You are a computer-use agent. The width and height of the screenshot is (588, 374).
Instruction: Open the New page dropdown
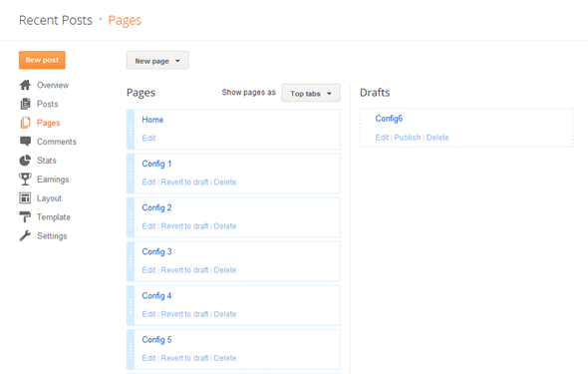click(x=157, y=61)
